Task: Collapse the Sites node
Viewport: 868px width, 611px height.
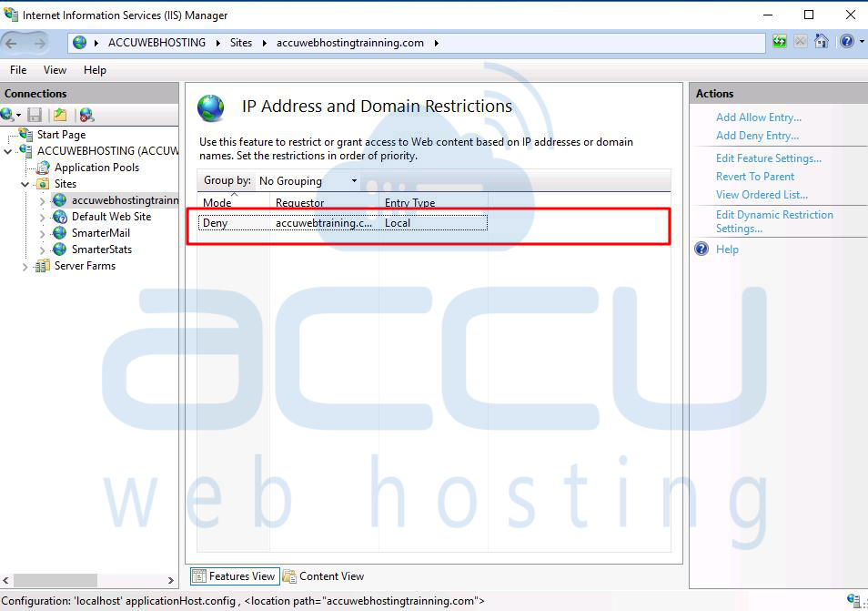Action: tap(25, 184)
